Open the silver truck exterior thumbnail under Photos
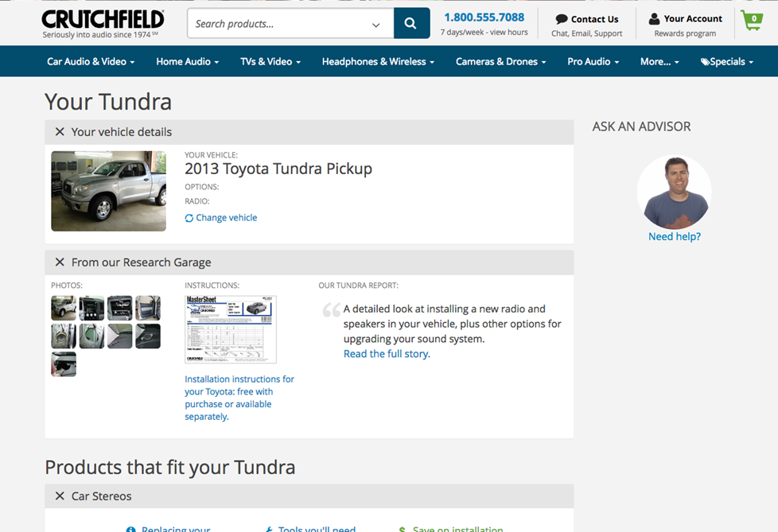 [64, 309]
